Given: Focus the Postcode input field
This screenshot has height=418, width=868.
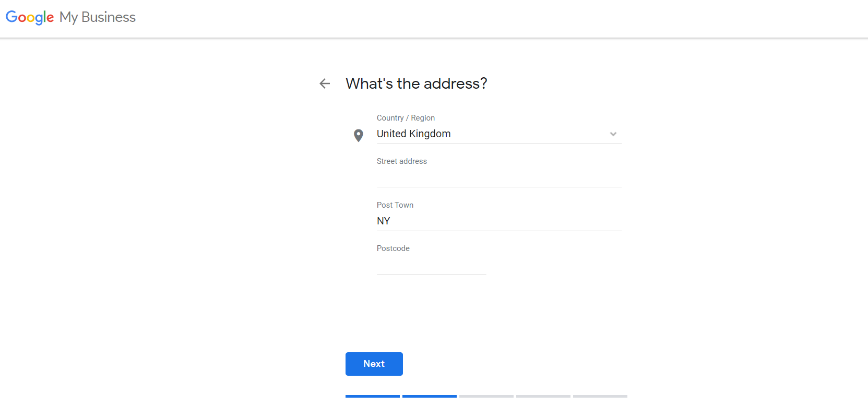Looking at the screenshot, I should (431, 265).
